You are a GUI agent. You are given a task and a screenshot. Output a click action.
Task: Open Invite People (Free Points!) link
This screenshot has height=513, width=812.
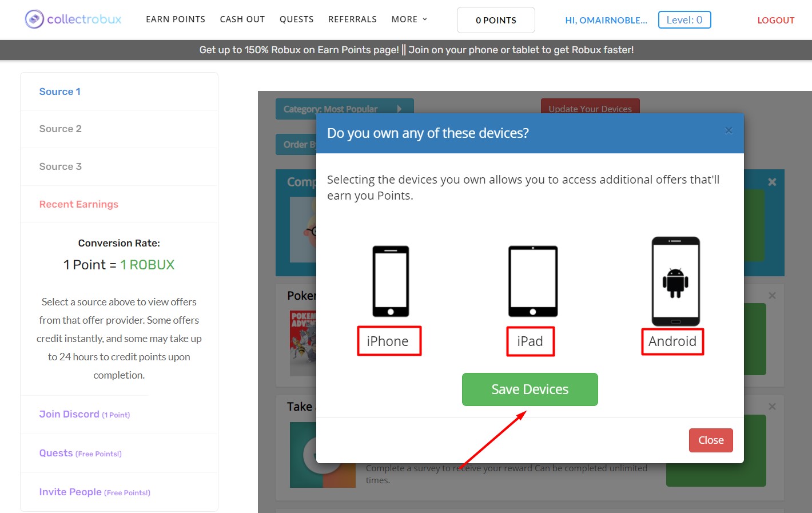tap(94, 492)
